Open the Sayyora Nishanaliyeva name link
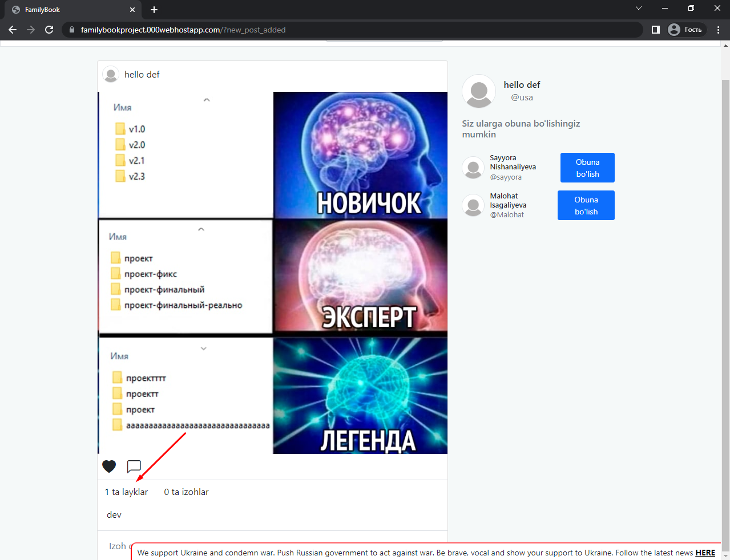Image resolution: width=730 pixels, height=560 pixels. click(x=513, y=163)
